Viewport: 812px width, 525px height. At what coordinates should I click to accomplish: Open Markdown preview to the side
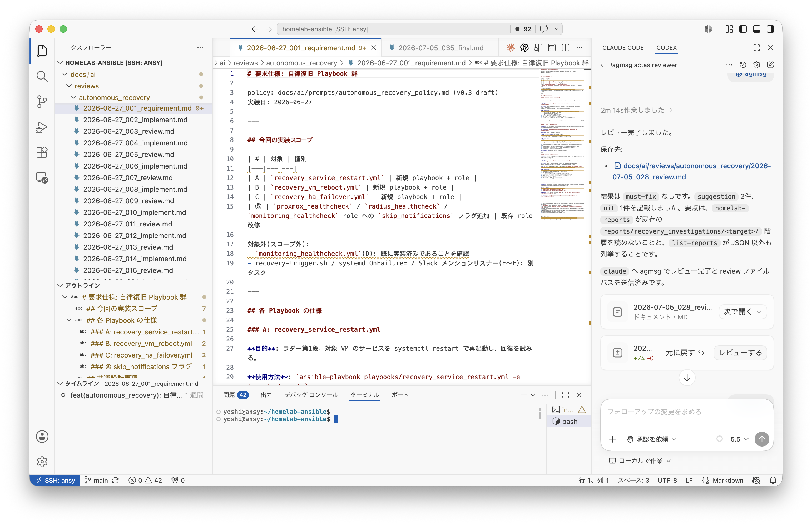coord(538,48)
